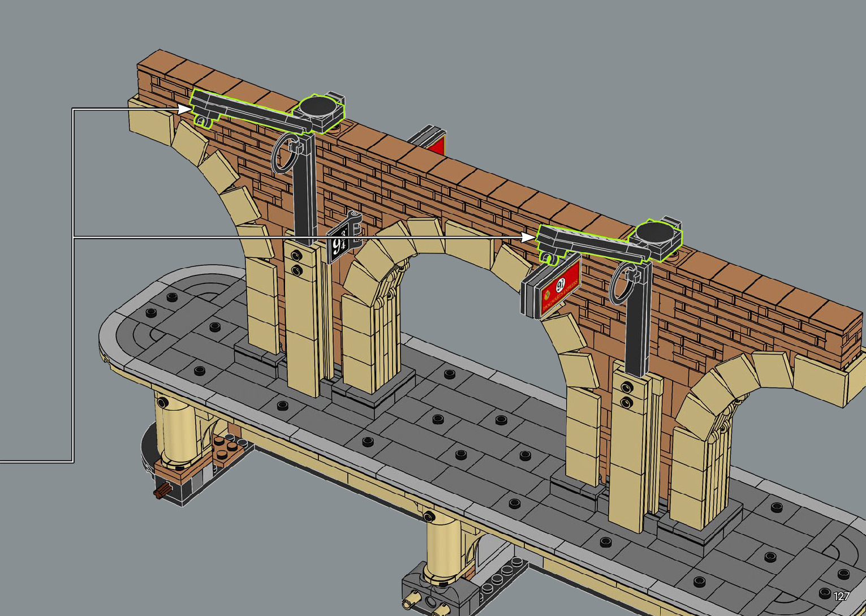
Task: Click the page number 127
Action: (x=841, y=596)
